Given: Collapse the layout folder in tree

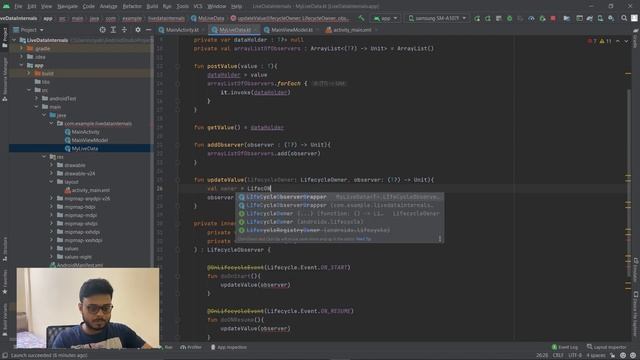Looking at the screenshot, I should (52, 182).
